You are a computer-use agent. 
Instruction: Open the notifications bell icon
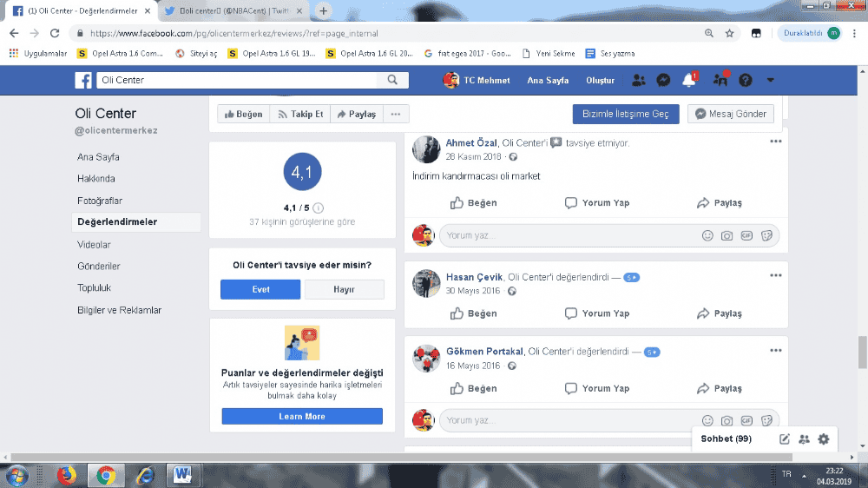689,80
